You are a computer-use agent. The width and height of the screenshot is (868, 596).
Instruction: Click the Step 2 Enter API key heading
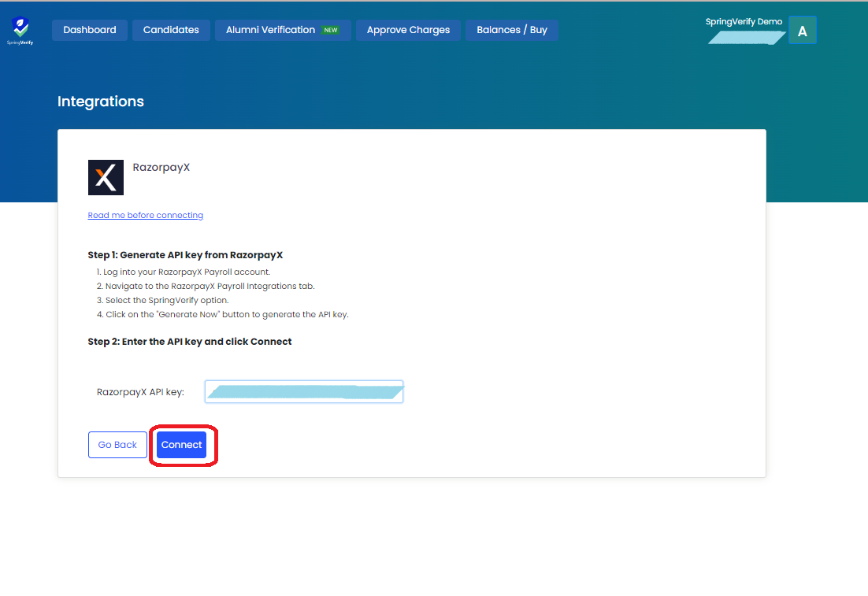point(190,342)
